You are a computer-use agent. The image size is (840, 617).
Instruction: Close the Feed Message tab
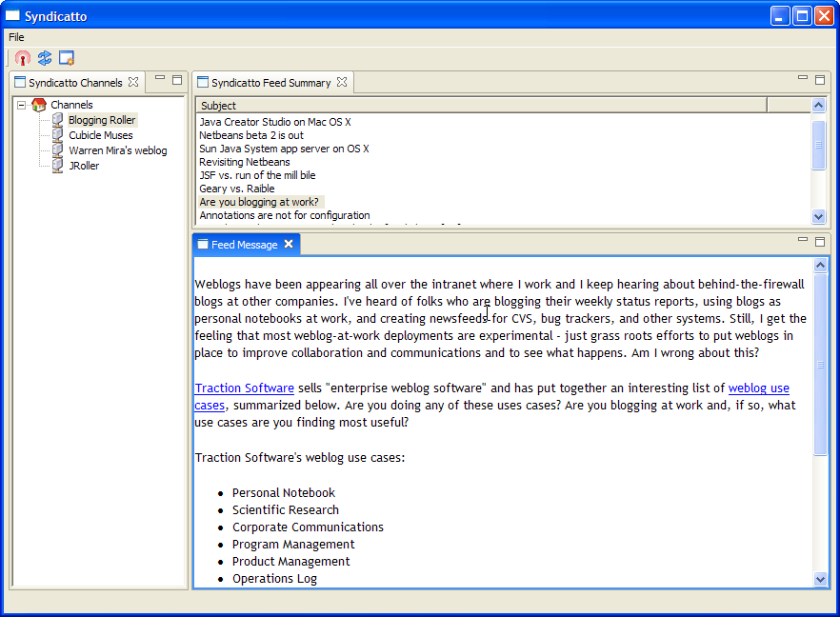point(289,245)
